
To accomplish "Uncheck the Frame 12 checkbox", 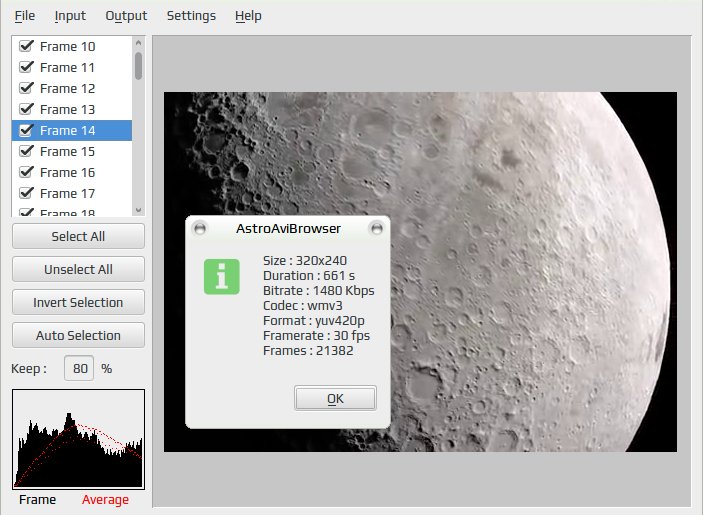I will click(x=26, y=88).
